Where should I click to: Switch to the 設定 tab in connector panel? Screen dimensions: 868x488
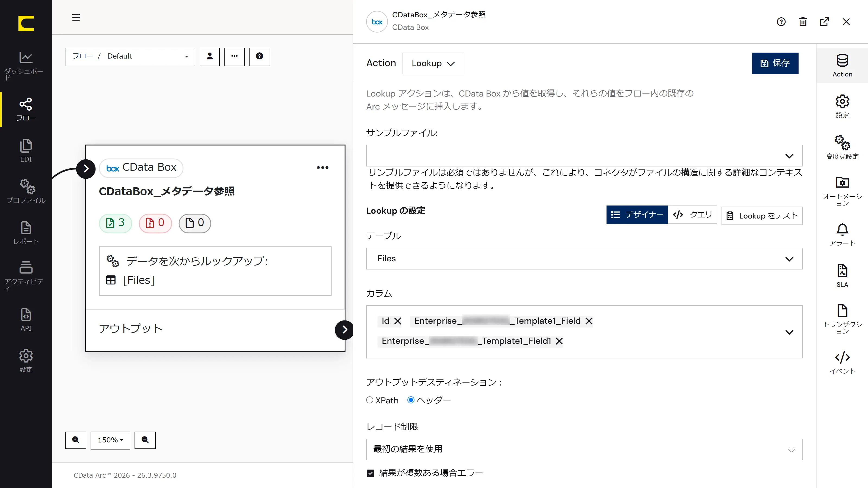point(842,107)
